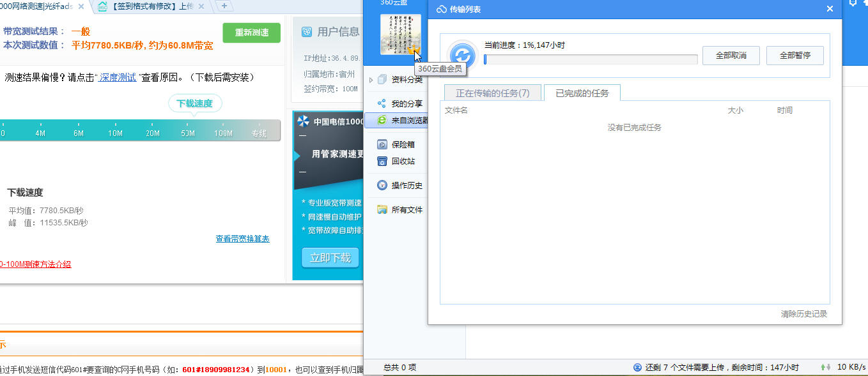
Task: Click the 中国电信 logo icon in ad
Action: [x=303, y=121]
